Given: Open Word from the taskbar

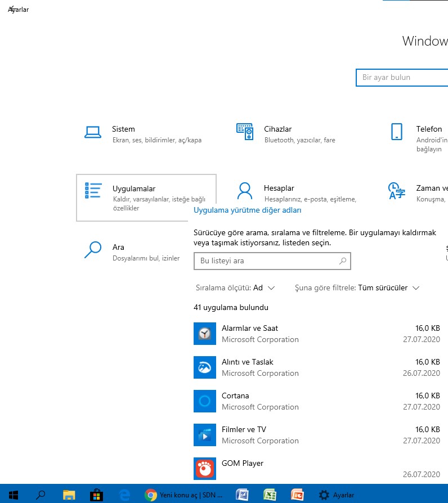Looking at the screenshot, I should [242, 495].
